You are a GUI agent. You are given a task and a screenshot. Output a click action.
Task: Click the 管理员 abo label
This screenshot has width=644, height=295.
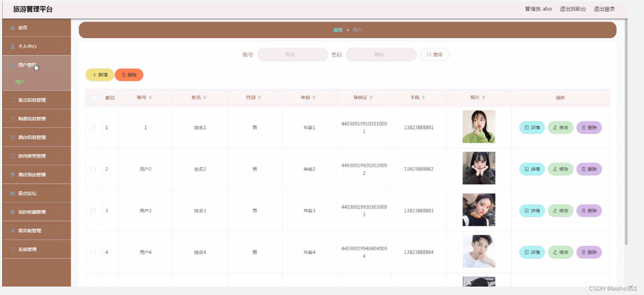(x=539, y=9)
